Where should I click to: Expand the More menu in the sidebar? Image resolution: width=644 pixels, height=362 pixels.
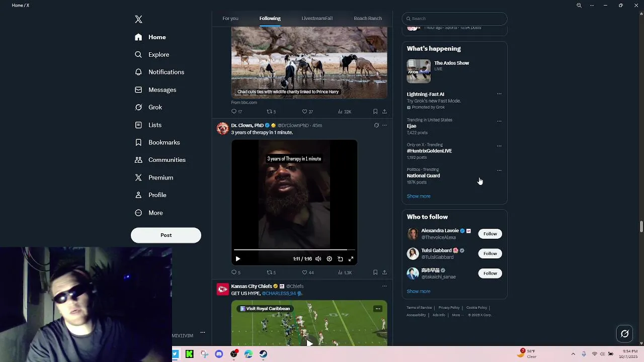pos(149,213)
